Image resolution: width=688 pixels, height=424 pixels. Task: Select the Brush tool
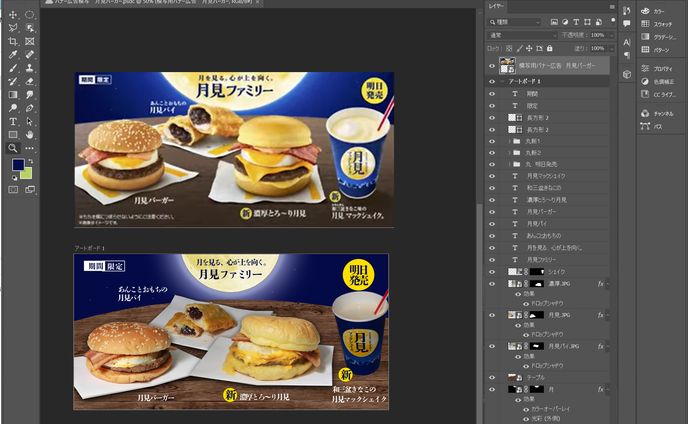[x=13, y=68]
